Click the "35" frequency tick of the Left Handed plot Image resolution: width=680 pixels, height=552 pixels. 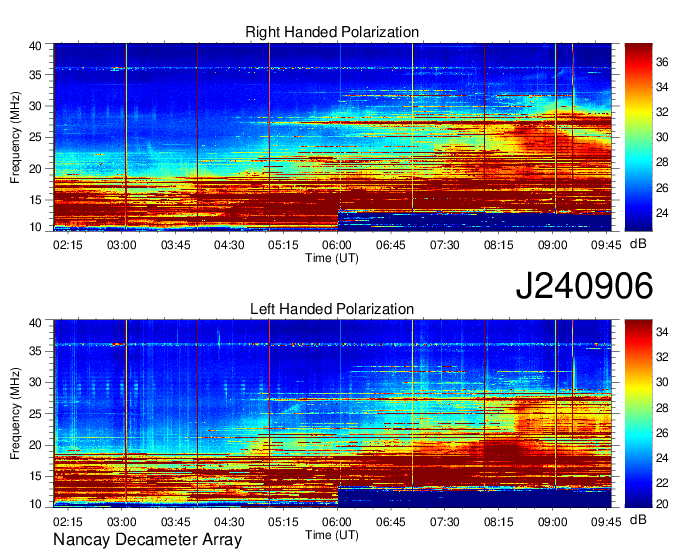tap(36, 351)
